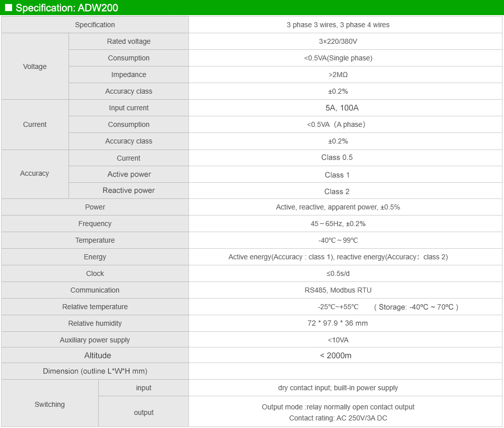Click the Reactive power label
The width and height of the screenshot is (504, 428).
point(129,190)
